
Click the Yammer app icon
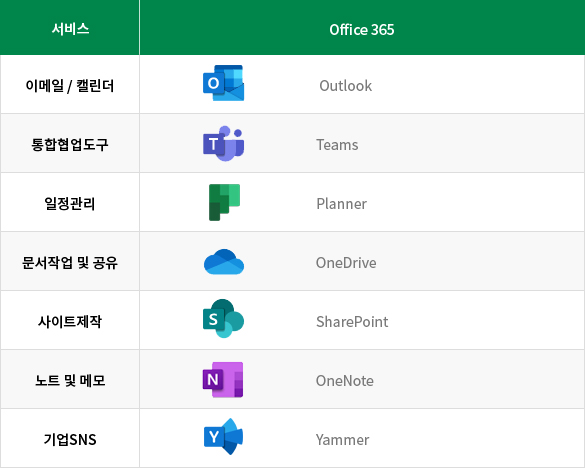coord(223,436)
